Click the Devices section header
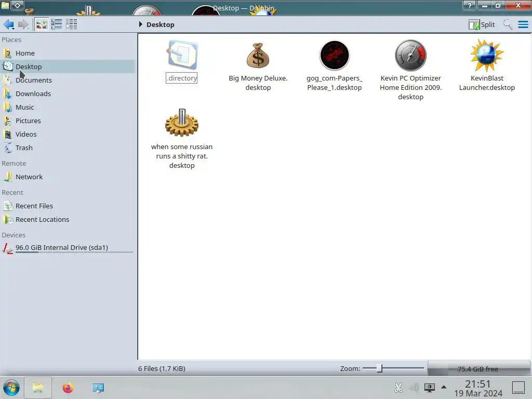 point(14,235)
